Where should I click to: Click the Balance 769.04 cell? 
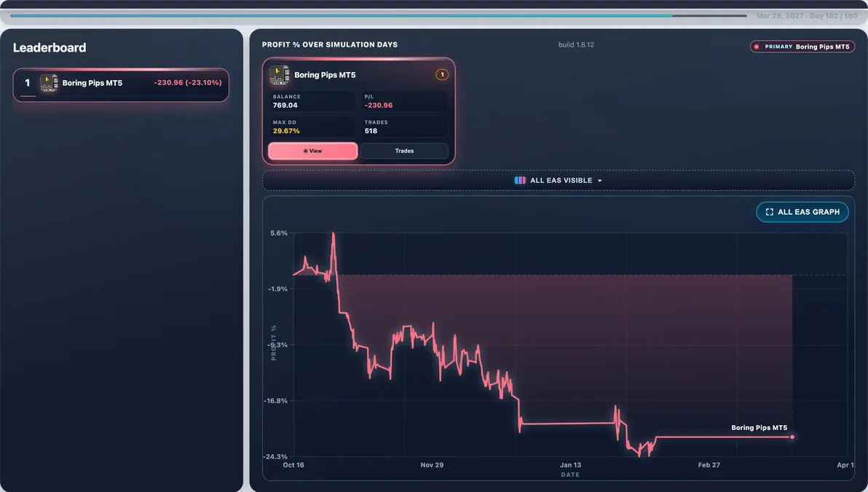coord(312,101)
